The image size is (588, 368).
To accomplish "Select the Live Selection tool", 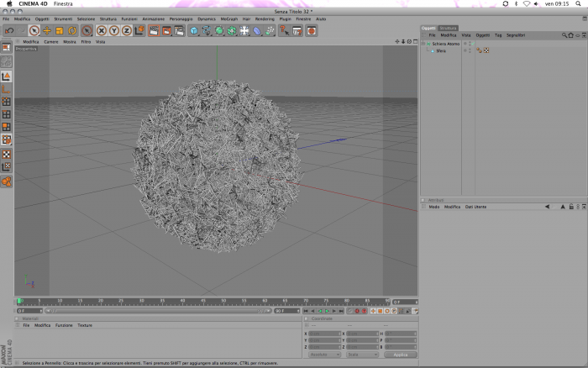I will [x=34, y=31].
